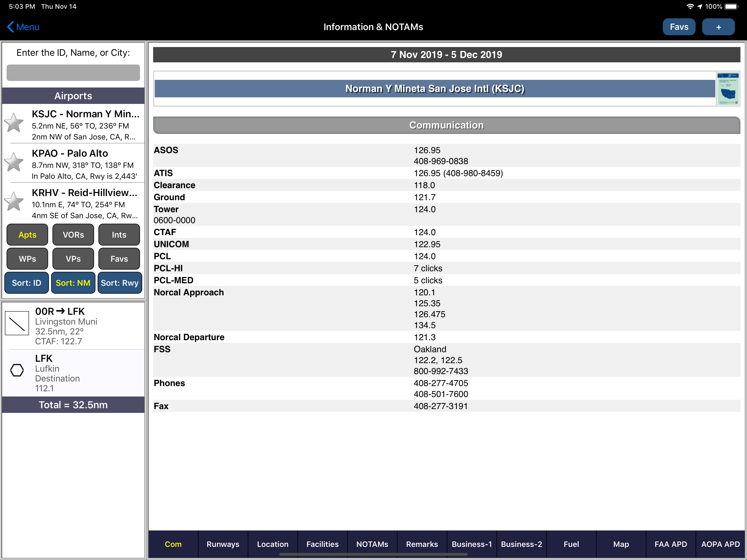747x560 pixels.
Task: Filter list by VPs
Action: [73, 259]
